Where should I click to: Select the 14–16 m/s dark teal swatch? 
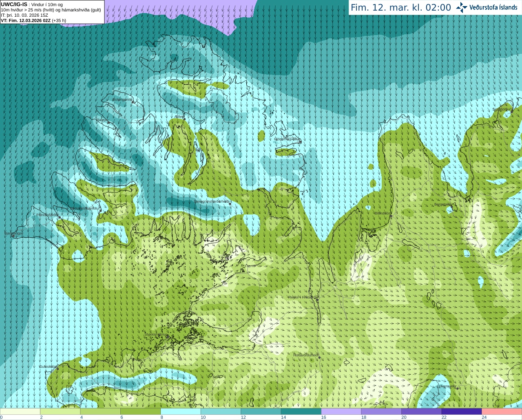301,411
